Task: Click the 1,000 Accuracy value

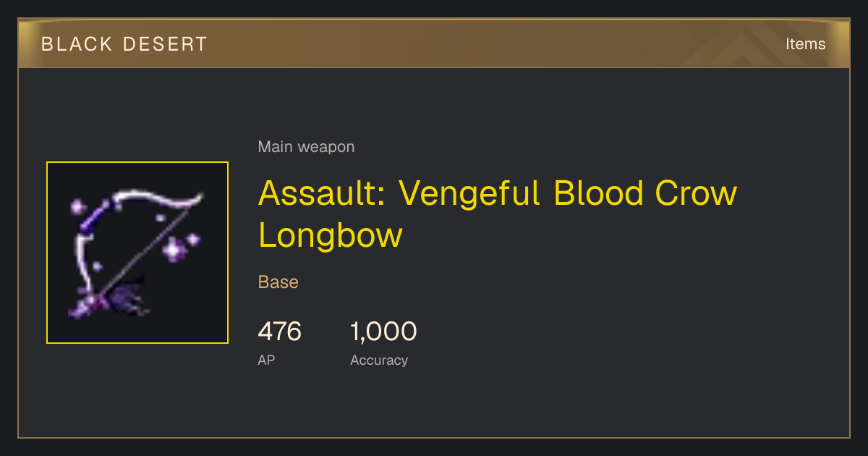Action: (383, 332)
